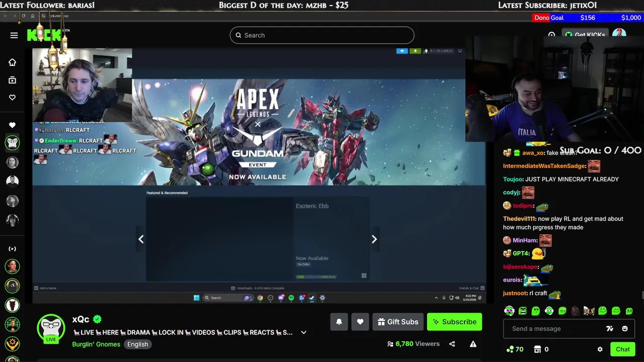This screenshot has height=362, width=644.
Task: Click the xQc channel name
Action: click(x=80, y=319)
